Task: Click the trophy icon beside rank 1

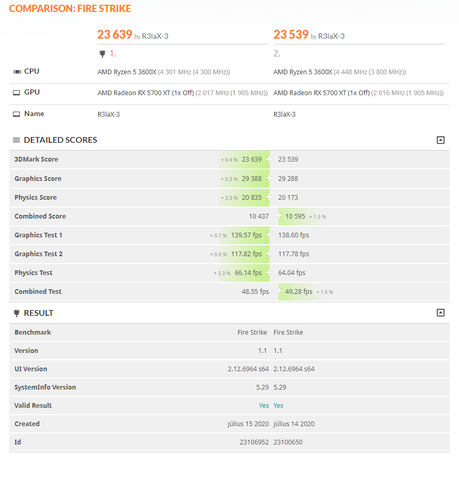Action: tap(102, 54)
